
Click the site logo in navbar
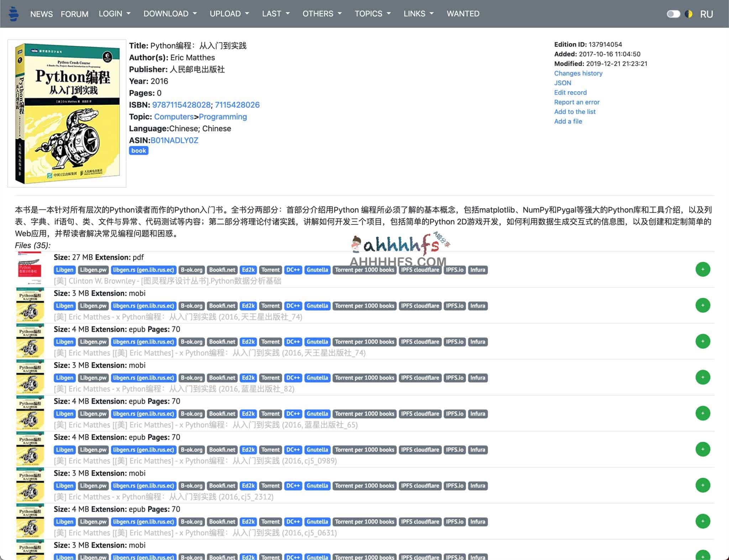(x=14, y=14)
